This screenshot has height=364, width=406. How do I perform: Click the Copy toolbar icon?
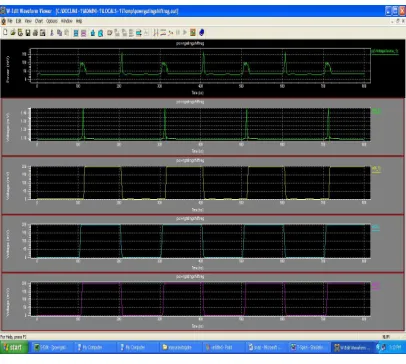coord(59,32)
